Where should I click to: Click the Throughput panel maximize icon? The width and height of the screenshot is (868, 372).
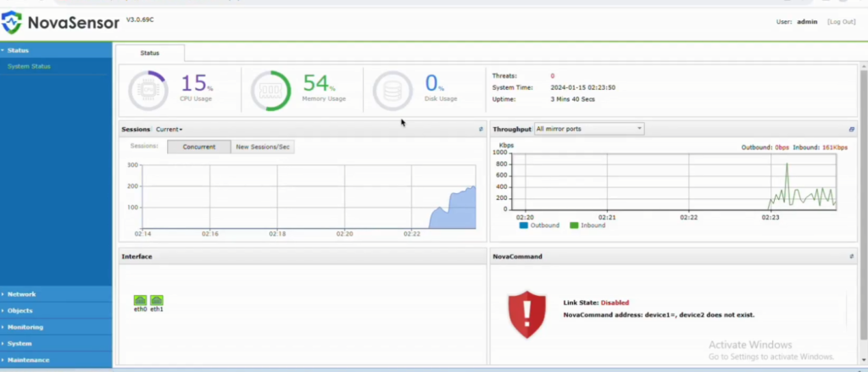(x=851, y=129)
